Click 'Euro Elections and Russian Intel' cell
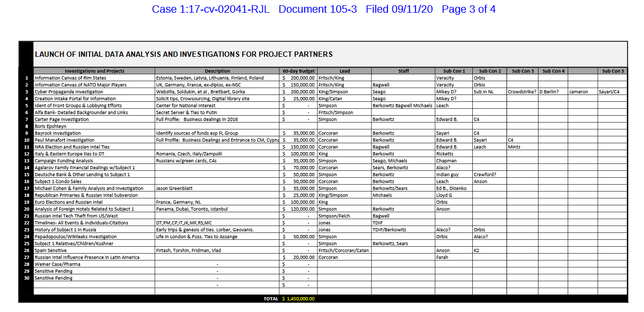The width and height of the screenshot is (644, 312). 94,202
